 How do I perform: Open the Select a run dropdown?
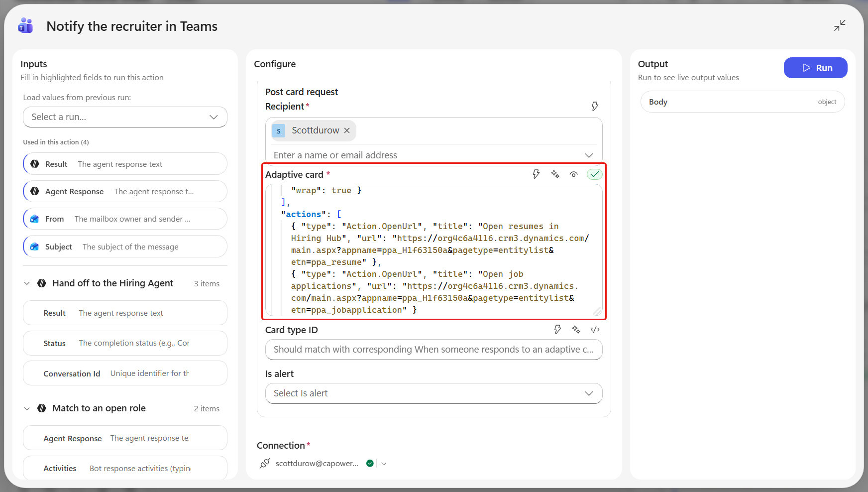point(125,117)
